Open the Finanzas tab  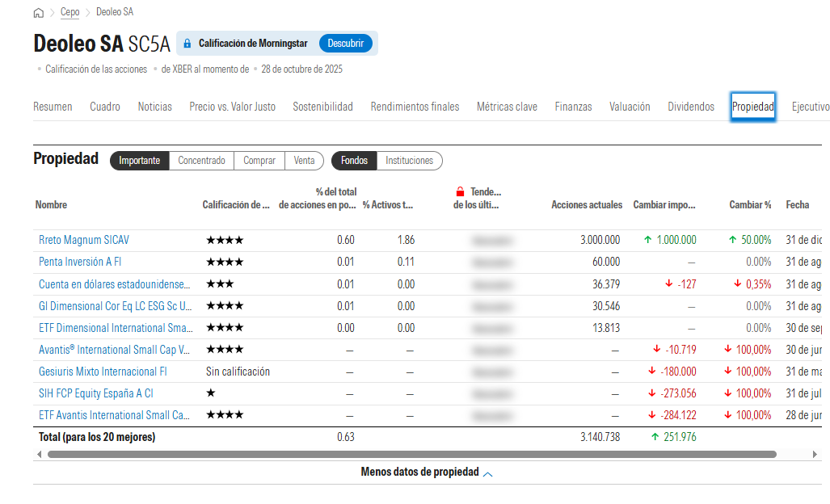(573, 107)
